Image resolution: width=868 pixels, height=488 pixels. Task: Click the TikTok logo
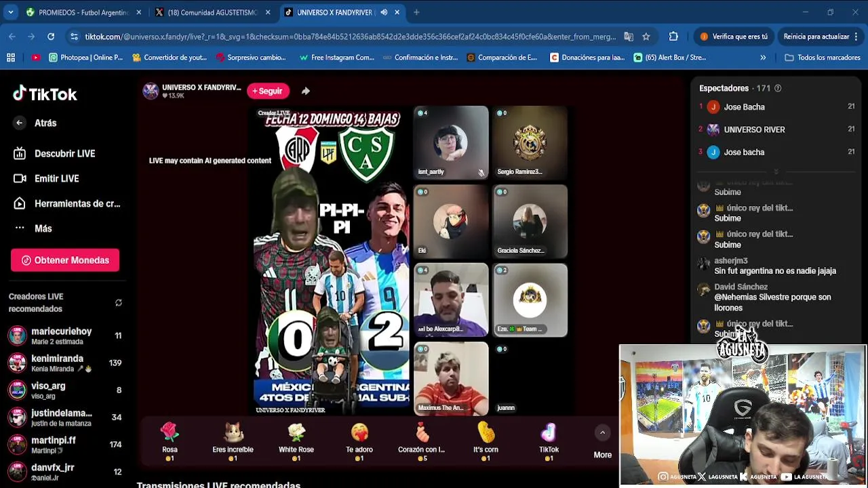click(x=45, y=94)
